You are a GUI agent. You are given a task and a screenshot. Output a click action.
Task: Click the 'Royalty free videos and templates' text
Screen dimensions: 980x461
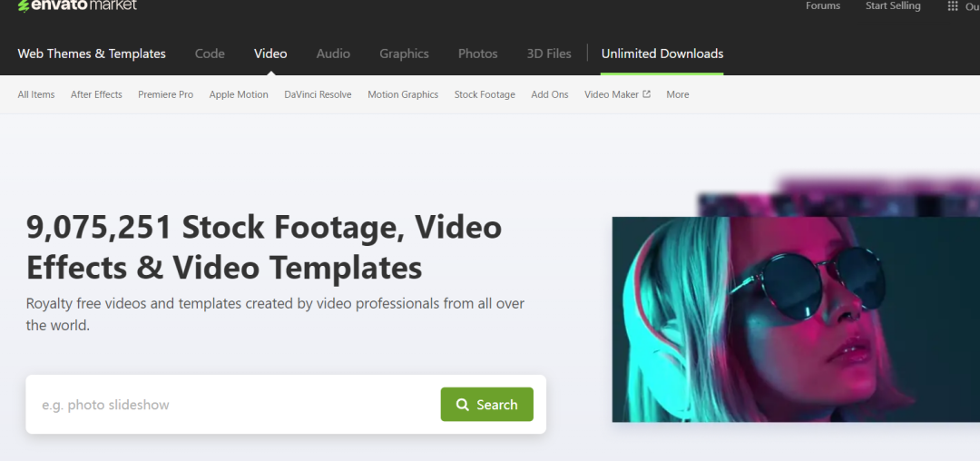[x=275, y=314]
